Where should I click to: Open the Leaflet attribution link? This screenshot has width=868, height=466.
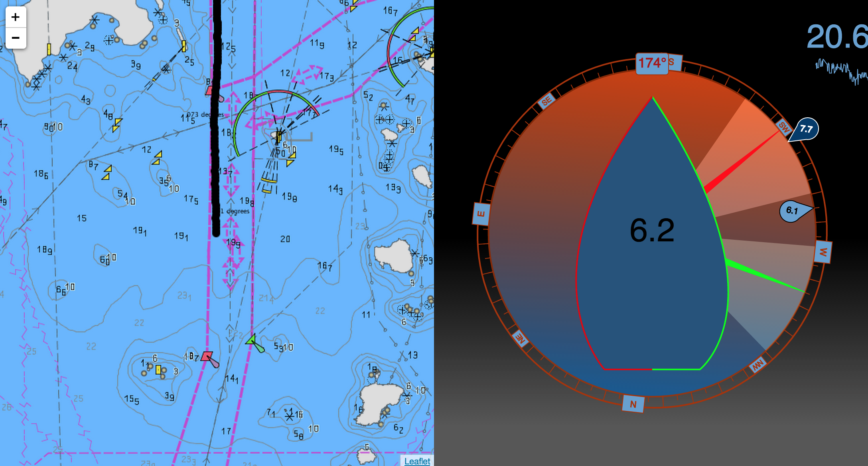click(417, 461)
